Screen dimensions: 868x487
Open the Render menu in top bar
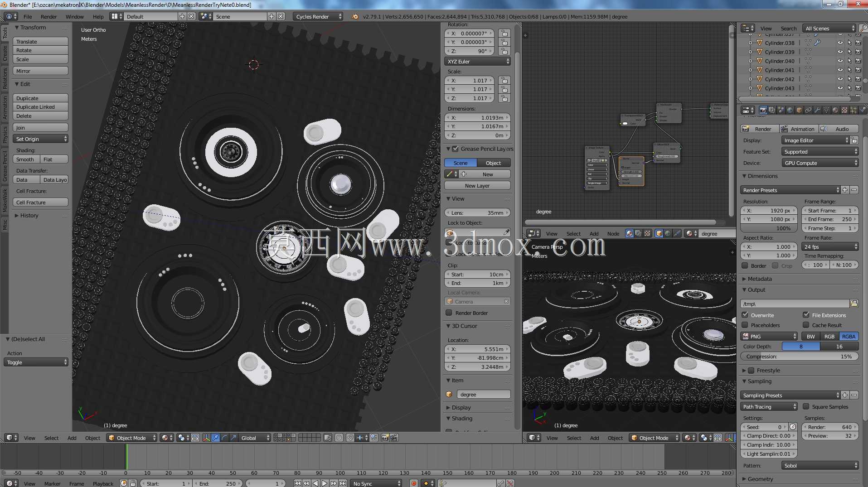point(49,17)
